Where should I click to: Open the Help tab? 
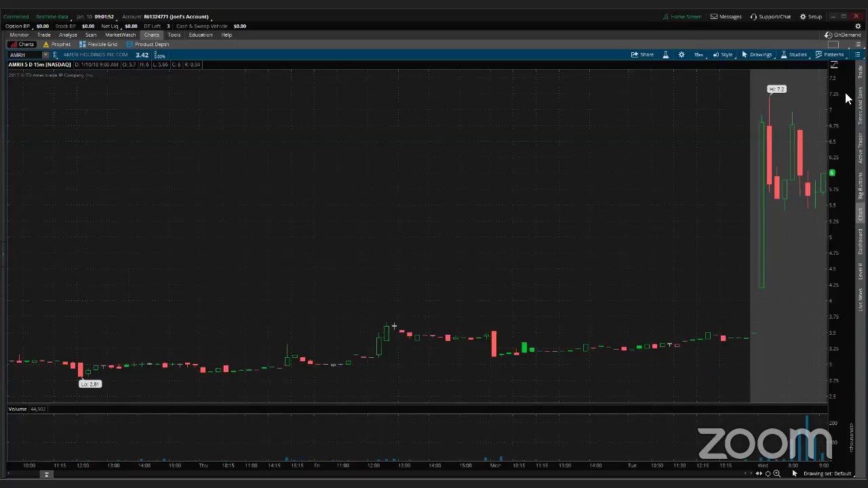pyautogui.click(x=226, y=35)
